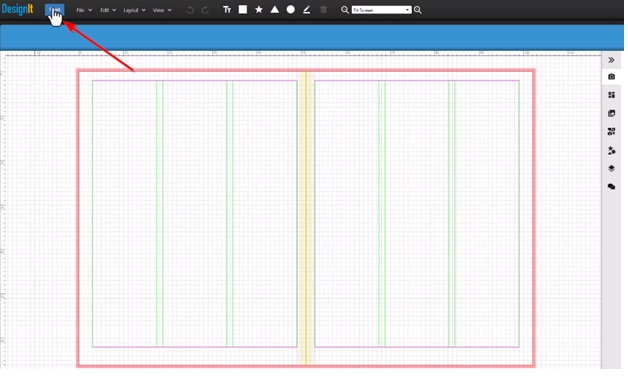Open the camera photos panel
The image size is (628, 378).
click(x=612, y=76)
